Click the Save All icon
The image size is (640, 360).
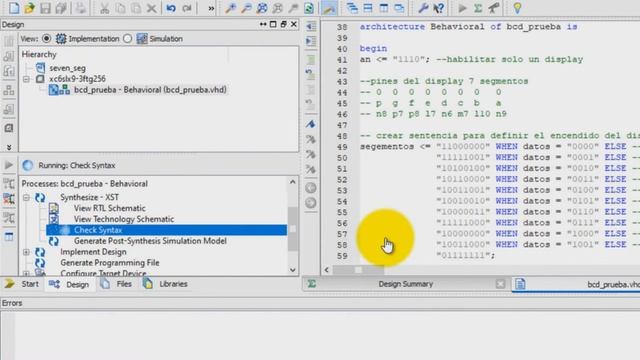[61, 8]
